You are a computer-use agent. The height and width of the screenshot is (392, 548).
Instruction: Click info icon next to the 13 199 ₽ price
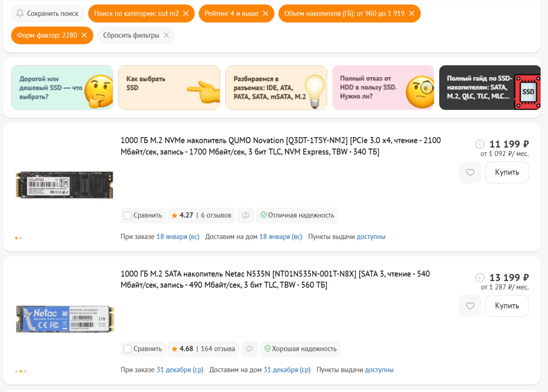tap(480, 277)
